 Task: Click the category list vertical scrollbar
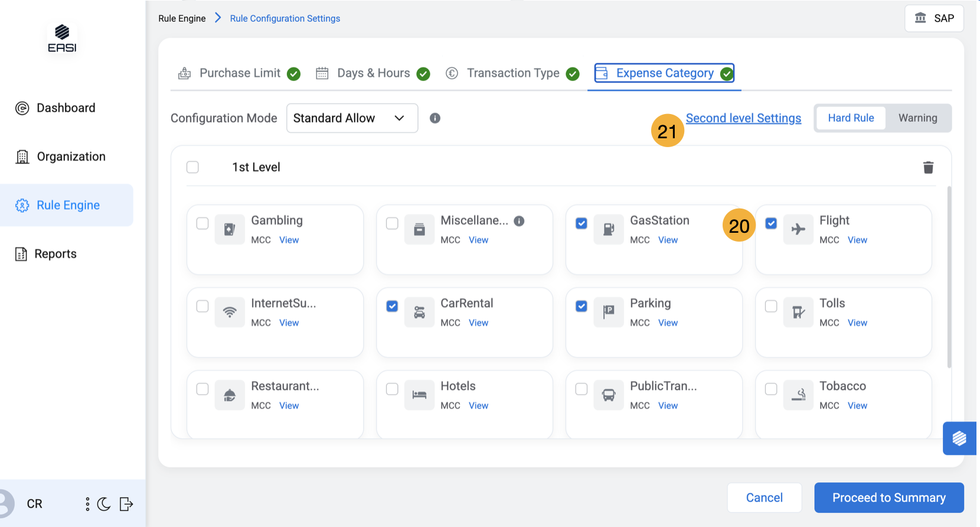(x=949, y=278)
